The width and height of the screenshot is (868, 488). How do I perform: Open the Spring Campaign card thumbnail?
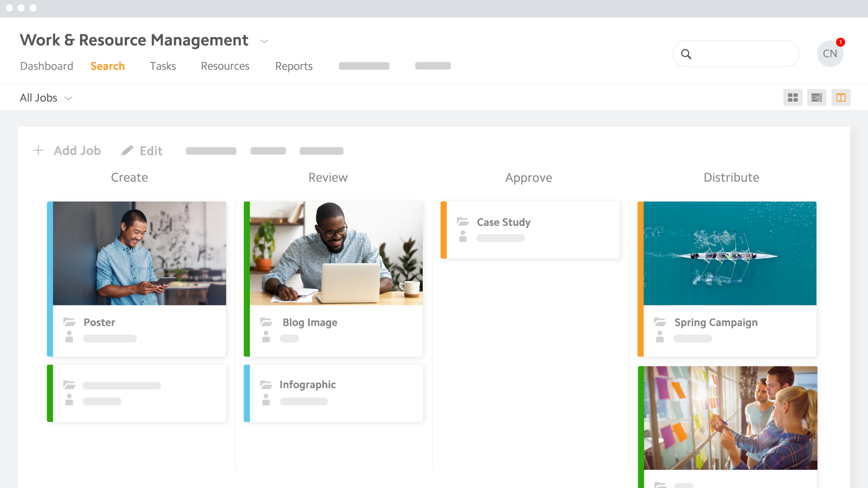730,253
